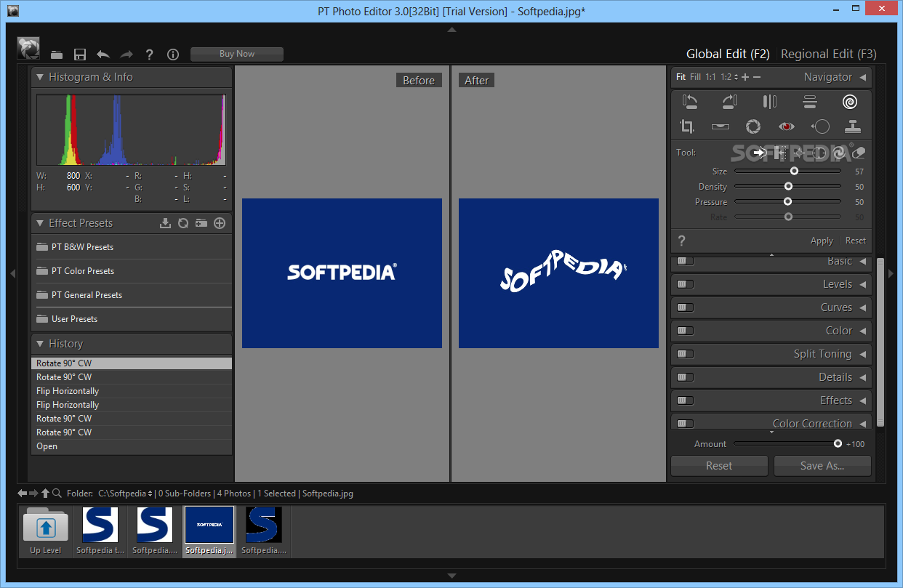Open PT Color Presets folder

[x=132, y=271]
